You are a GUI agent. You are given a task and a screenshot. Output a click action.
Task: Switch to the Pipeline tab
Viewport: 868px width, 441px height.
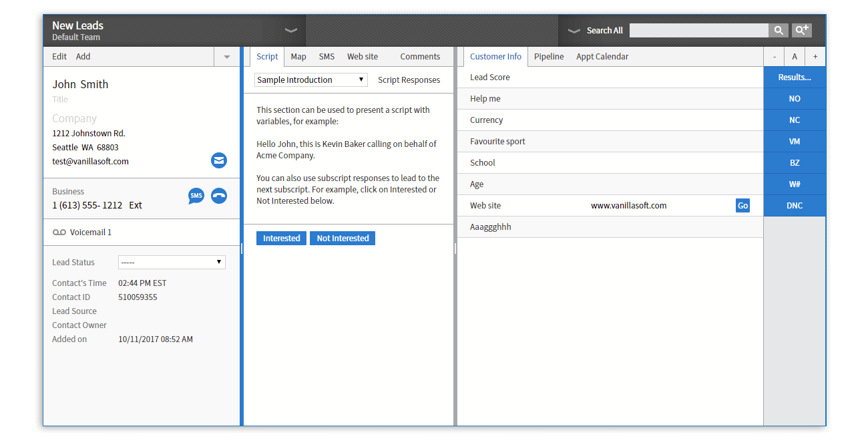coord(549,56)
